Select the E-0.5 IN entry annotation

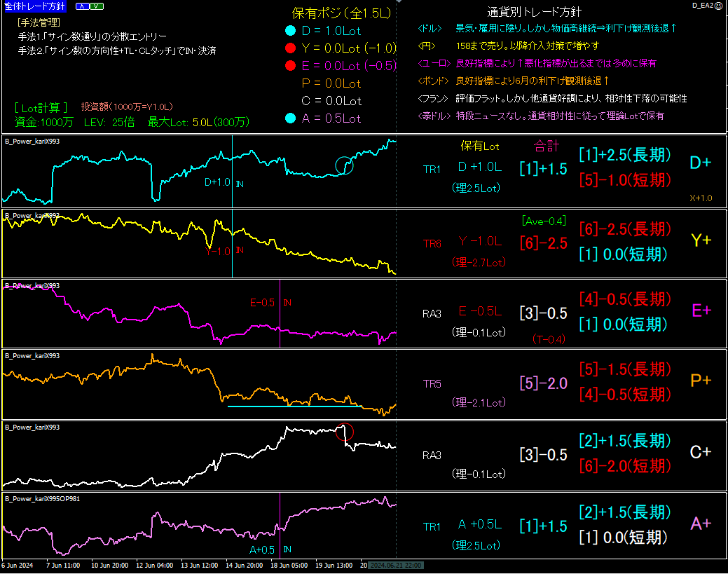[270, 302]
